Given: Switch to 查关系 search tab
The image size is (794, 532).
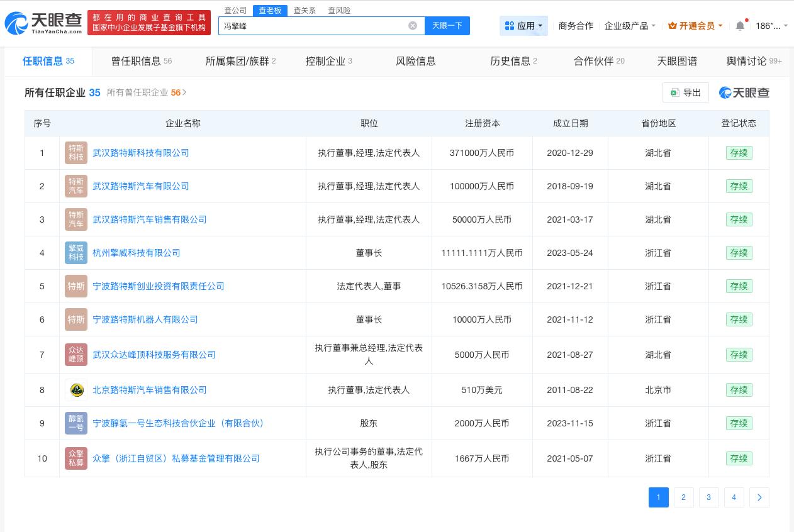Looking at the screenshot, I should pos(305,11).
